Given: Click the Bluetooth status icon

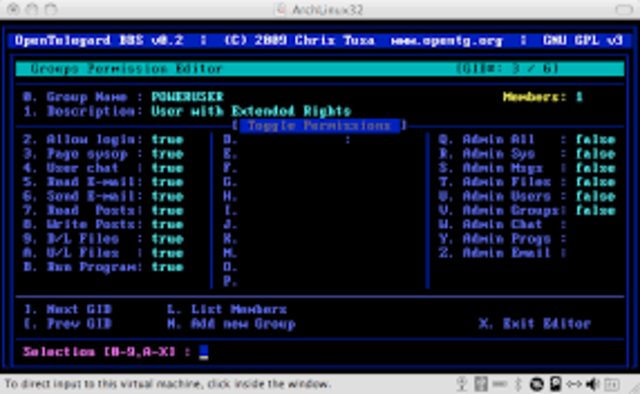Looking at the screenshot, I should pos(518,384).
